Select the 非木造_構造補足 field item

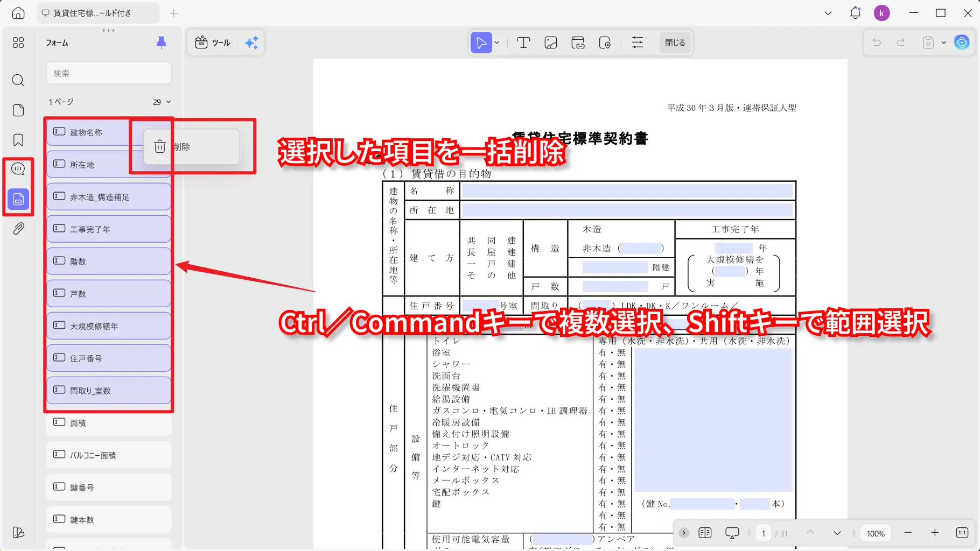(109, 197)
